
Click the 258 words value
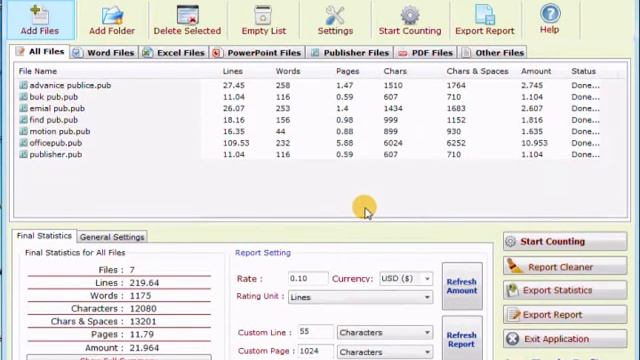pyautogui.click(x=283, y=85)
